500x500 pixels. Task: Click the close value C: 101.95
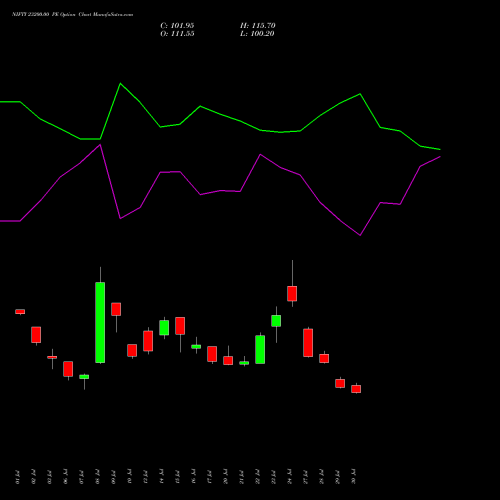click(x=177, y=26)
